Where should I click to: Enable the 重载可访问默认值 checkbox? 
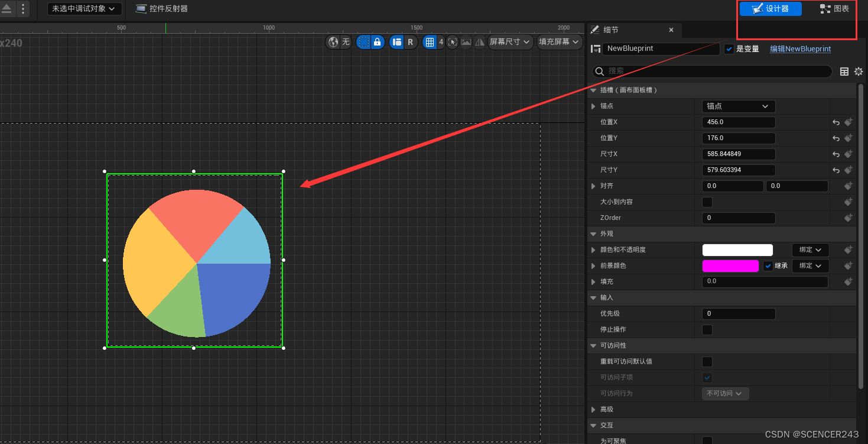click(x=707, y=362)
